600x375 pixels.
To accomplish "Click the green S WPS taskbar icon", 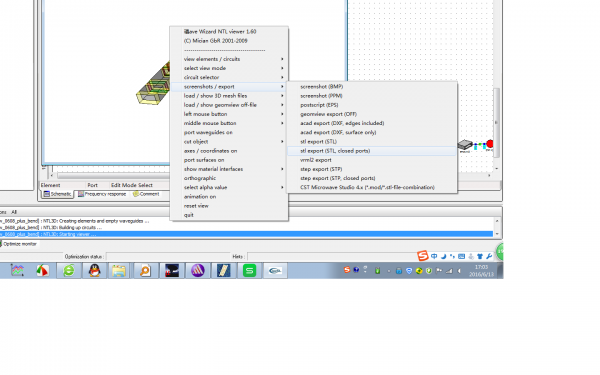I will 249,271.
